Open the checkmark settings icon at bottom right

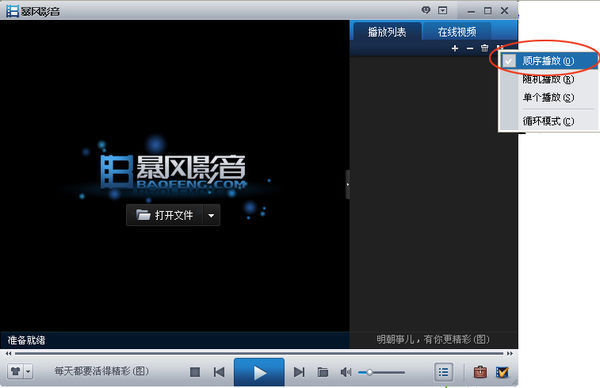502,372
